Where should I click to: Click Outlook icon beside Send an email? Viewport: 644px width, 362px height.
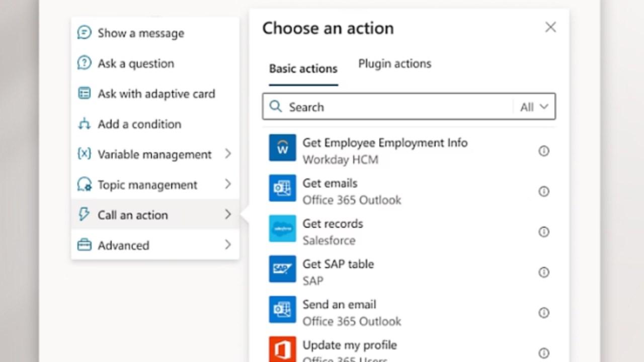pyautogui.click(x=282, y=310)
